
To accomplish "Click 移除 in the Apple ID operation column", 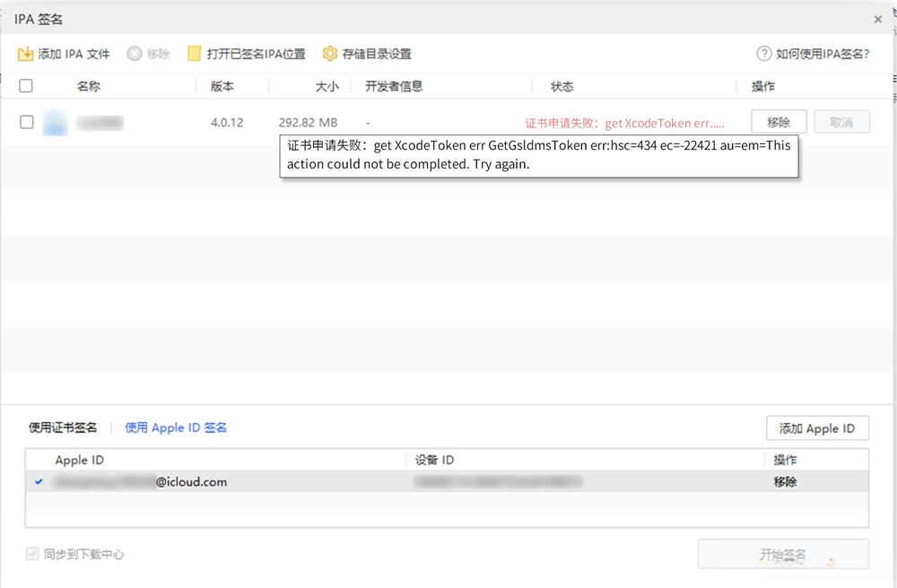I will [x=785, y=481].
